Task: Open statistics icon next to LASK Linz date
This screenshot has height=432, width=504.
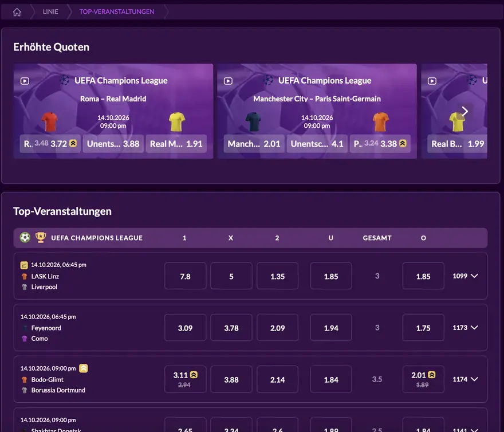Action: 24,265
